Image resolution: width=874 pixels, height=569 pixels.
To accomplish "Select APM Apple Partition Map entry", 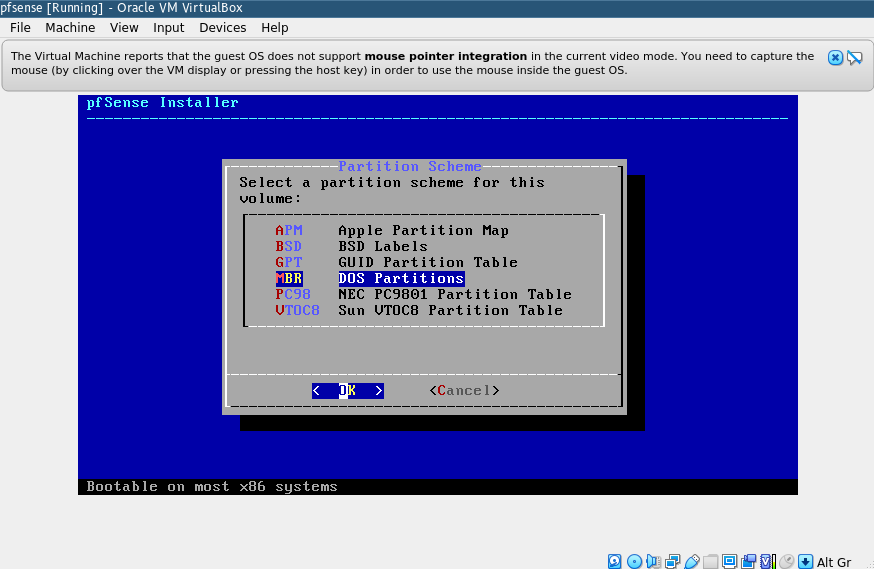I will coord(392,230).
